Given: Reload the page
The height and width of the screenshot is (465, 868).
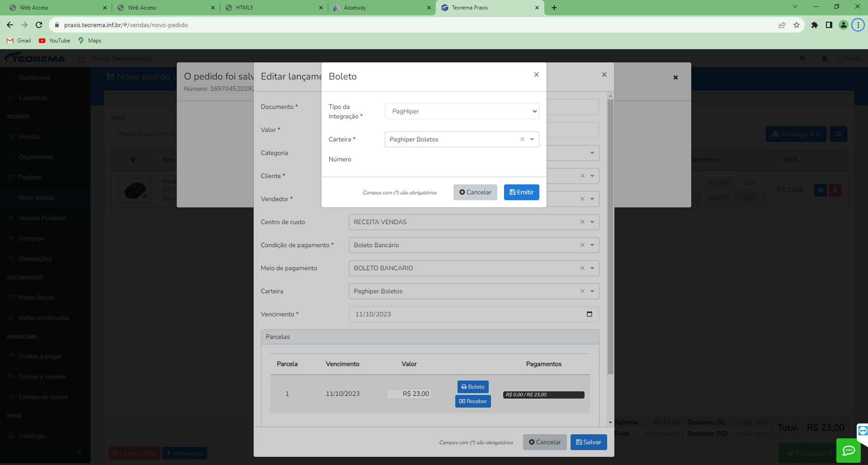Looking at the screenshot, I should click(x=39, y=25).
